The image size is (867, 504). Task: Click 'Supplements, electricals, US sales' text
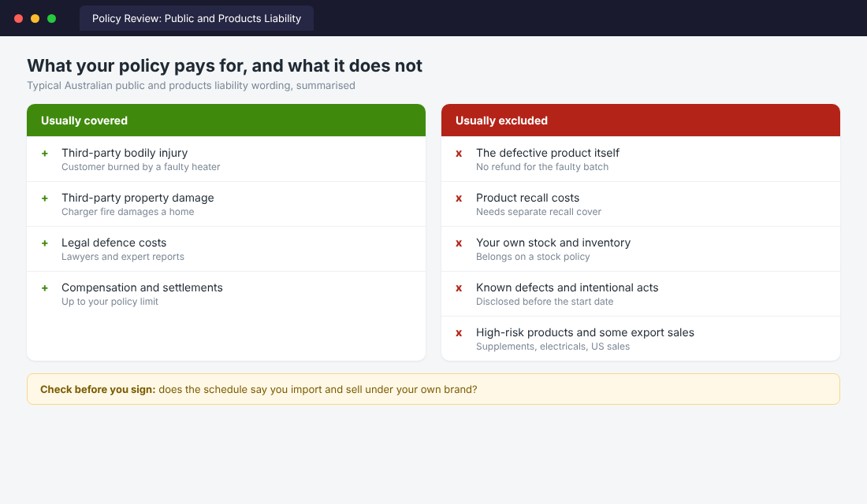point(553,346)
